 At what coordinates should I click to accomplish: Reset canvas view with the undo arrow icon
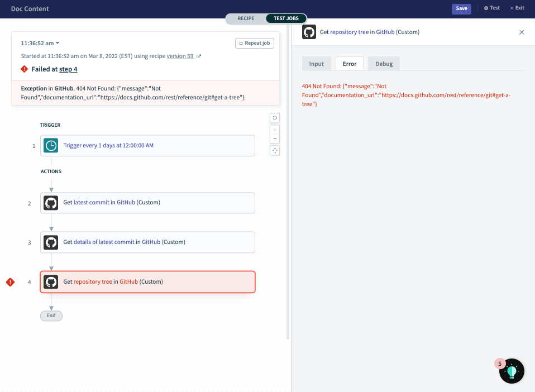pyautogui.click(x=274, y=118)
